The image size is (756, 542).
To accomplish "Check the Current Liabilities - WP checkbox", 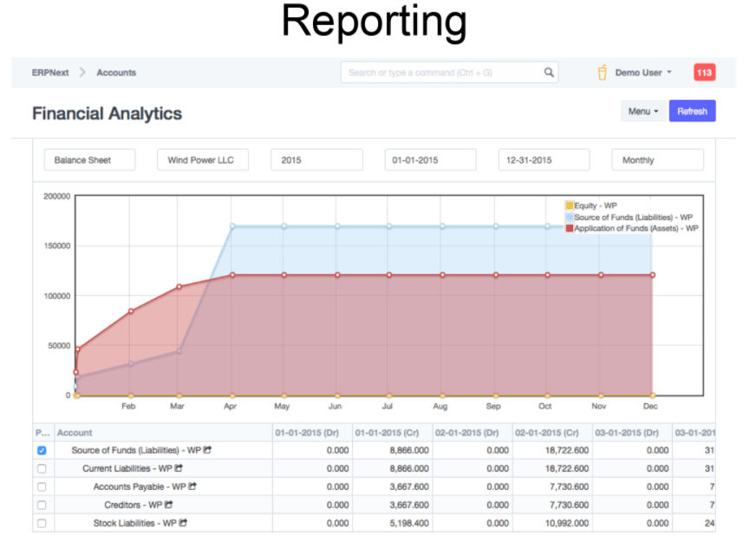I will [x=42, y=468].
